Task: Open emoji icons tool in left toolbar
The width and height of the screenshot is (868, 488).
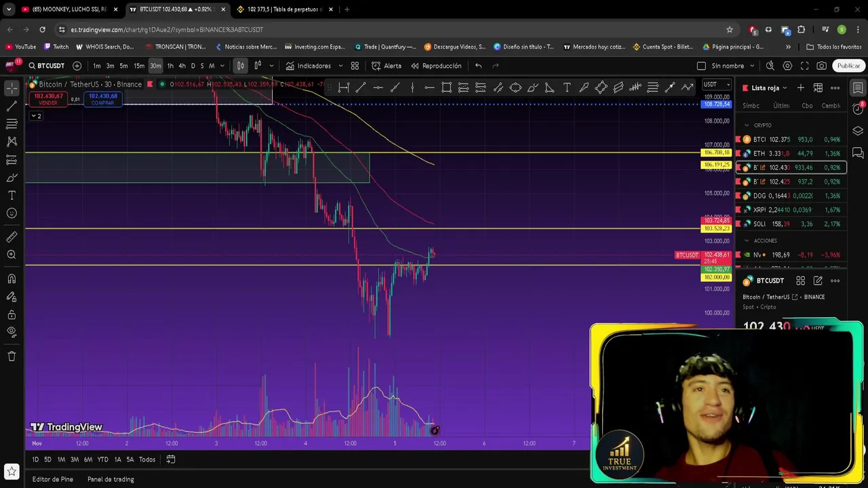Action: tap(12, 213)
